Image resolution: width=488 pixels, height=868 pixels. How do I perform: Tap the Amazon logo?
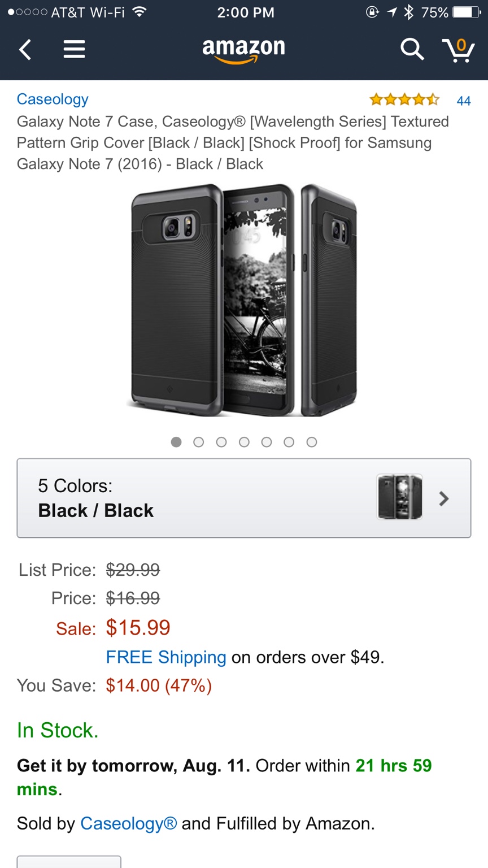pos(243,50)
